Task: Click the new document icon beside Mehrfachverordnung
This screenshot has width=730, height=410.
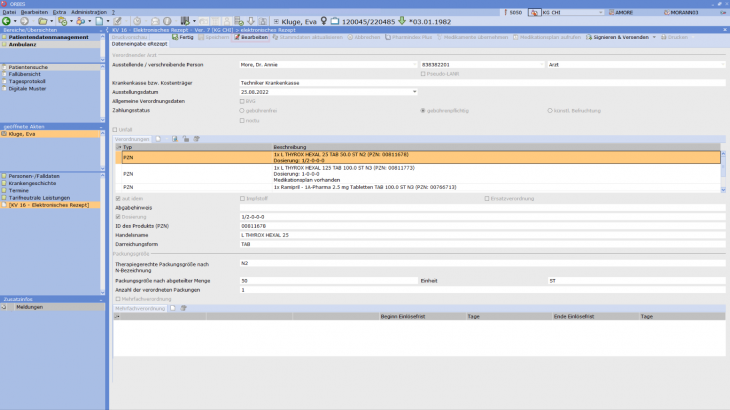Action: tap(172, 308)
